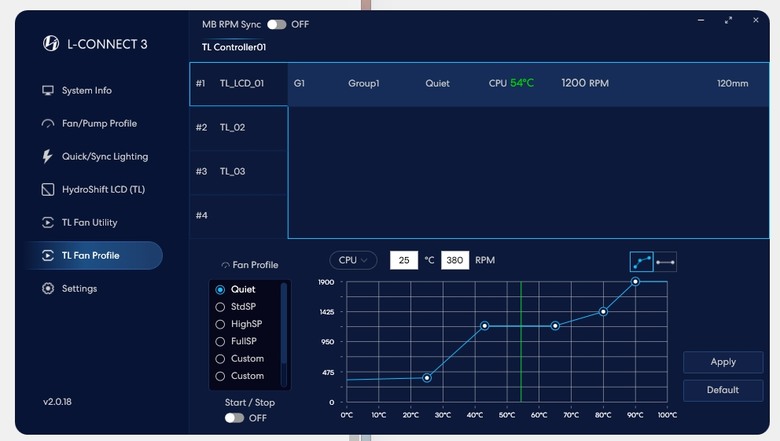This screenshot has width=780, height=441.
Task: Select empty port #4
Action: (x=239, y=216)
